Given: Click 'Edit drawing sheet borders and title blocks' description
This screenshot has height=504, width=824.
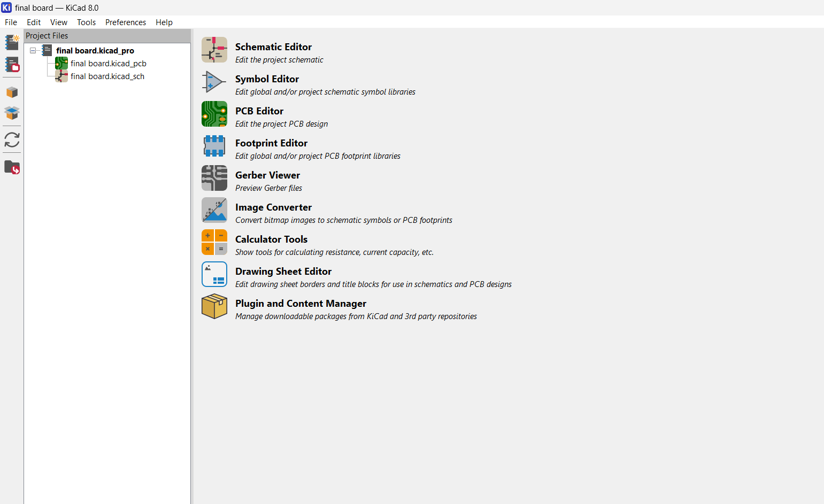Looking at the screenshot, I should tap(373, 284).
